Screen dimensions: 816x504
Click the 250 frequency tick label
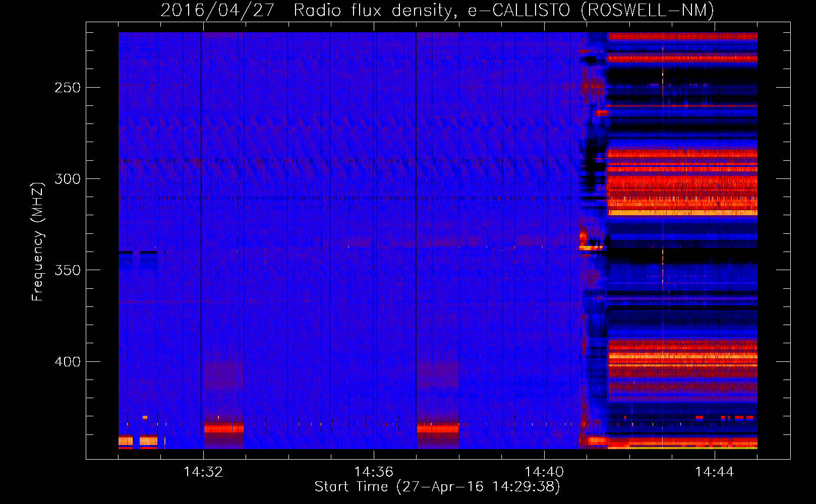pyautogui.click(x=68, y=88)
